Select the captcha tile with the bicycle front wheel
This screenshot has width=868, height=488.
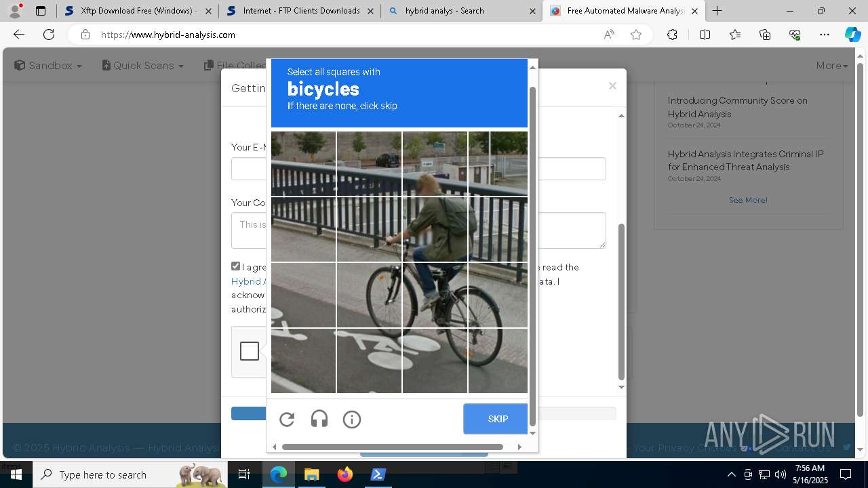coord(369,295)
